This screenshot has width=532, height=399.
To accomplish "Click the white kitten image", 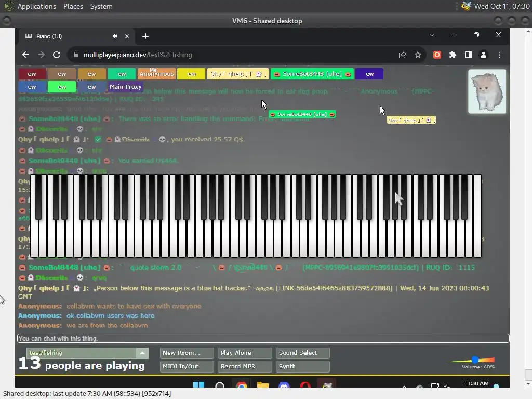I will pyautogui.click(x=487, y=91).
